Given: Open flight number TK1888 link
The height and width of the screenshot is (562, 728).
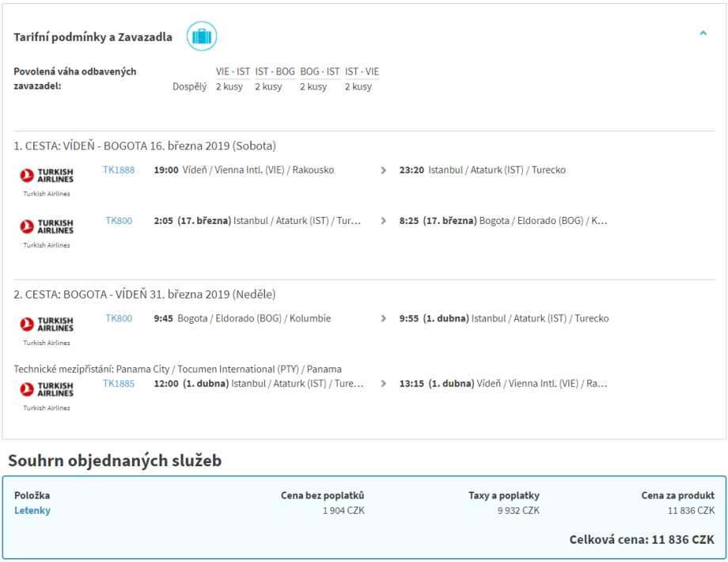Looking at the screenshot, I should pos(119,170).
